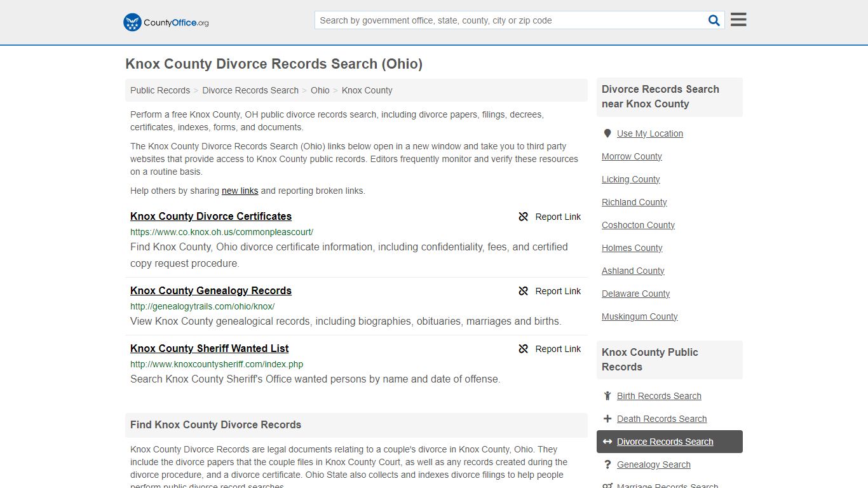The width and height of the screenshot is (868, 488).
Task: Select the highlighted Divorce Records Search item
Action: point(670,442)
